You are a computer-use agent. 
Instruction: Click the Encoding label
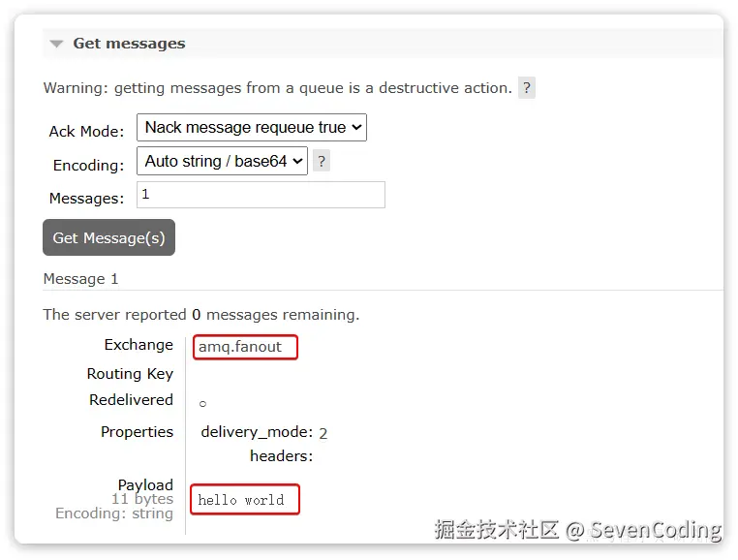(88, 166)
